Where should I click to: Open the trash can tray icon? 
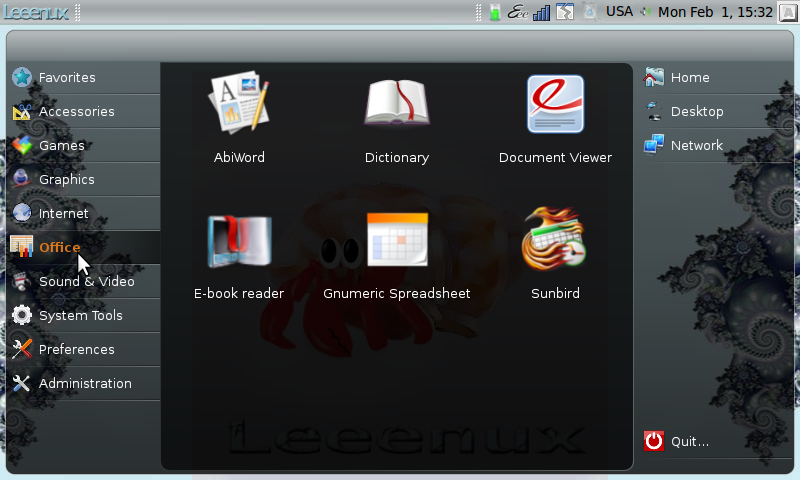589,12
